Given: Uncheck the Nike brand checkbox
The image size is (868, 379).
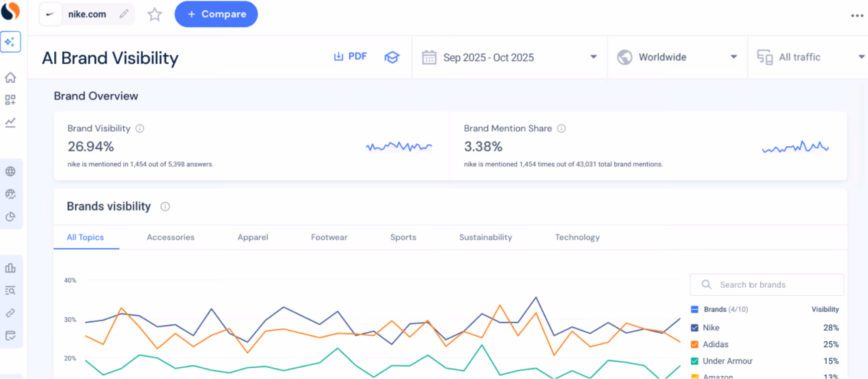Looking at the screenshot, I should coord(694,328).
